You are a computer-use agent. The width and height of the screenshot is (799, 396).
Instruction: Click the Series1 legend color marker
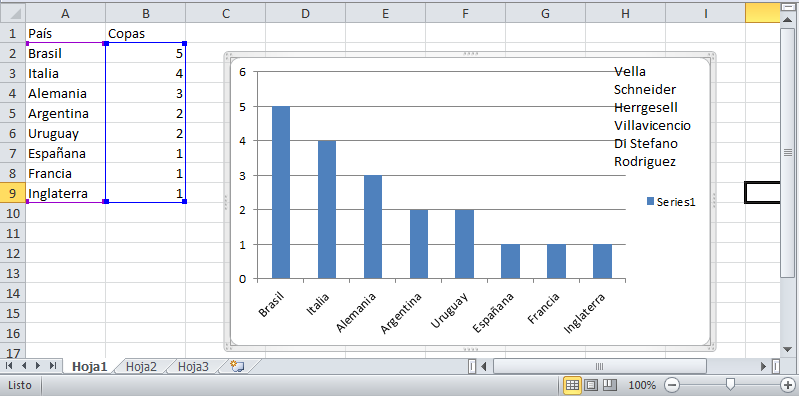click(650, 201)
